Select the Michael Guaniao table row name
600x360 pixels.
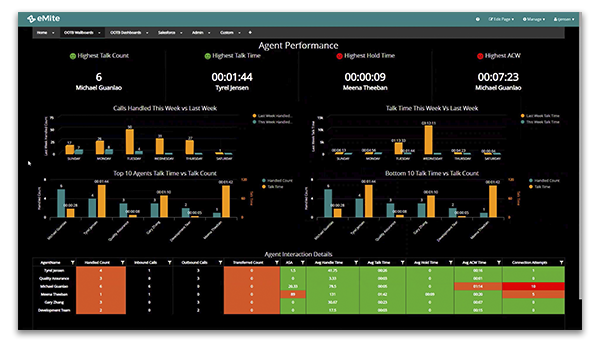pyautogui.click(x=54, y=286)
